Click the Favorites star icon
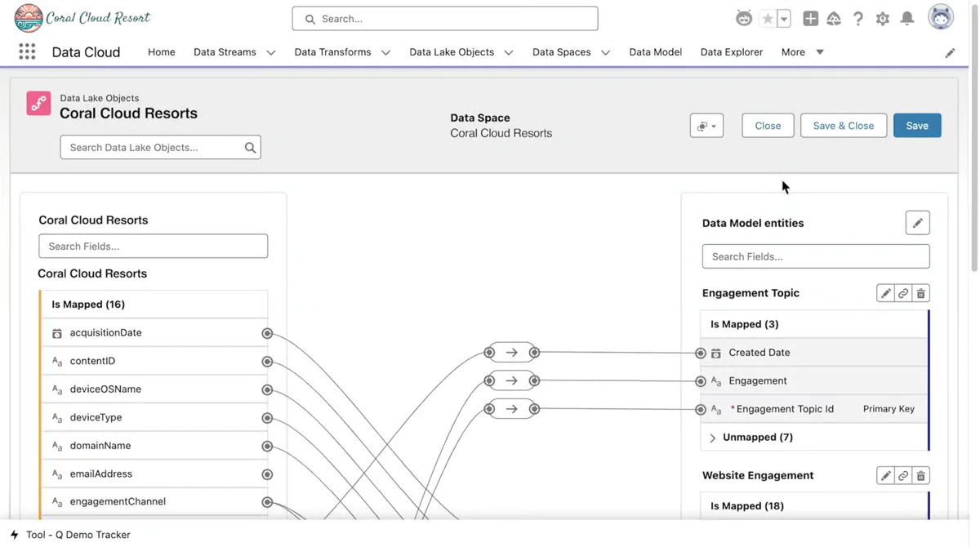Image resolution: width=980 pixels, height=547 pixels. 767,18
